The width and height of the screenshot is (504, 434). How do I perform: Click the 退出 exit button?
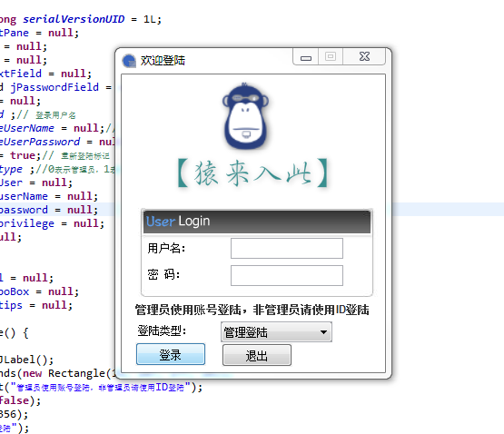click(256, 355)
